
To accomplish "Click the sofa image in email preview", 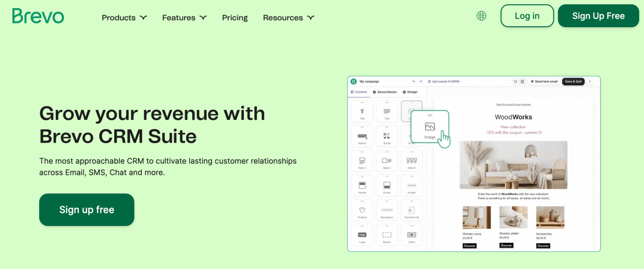I will click(514, 165).
